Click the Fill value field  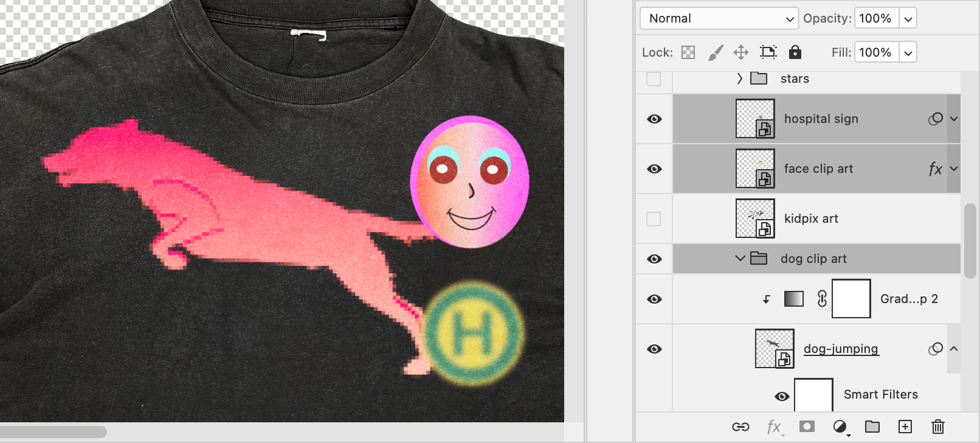pyautogui.click(x=876, y=52)
